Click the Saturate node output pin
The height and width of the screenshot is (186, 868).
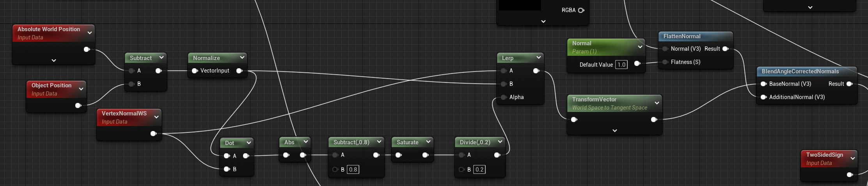(425, 155)
